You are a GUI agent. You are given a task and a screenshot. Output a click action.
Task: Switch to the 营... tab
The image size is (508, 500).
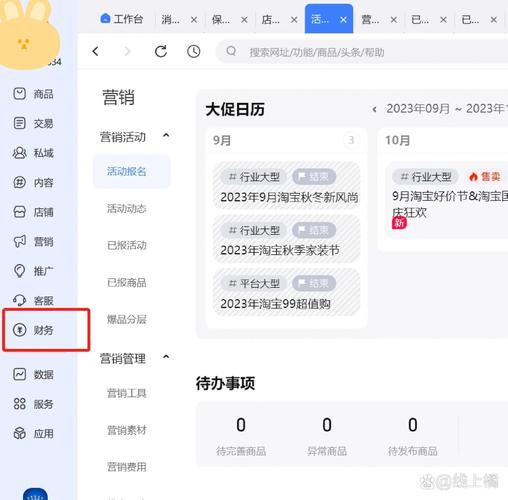click(370, 20)
